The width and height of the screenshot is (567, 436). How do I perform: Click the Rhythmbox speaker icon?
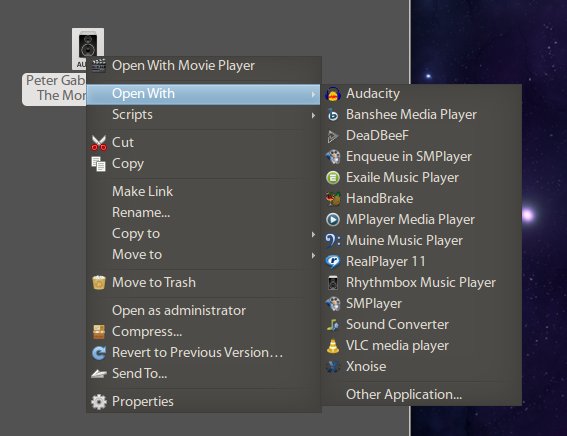pyautogui.click(x=333, y=283)
